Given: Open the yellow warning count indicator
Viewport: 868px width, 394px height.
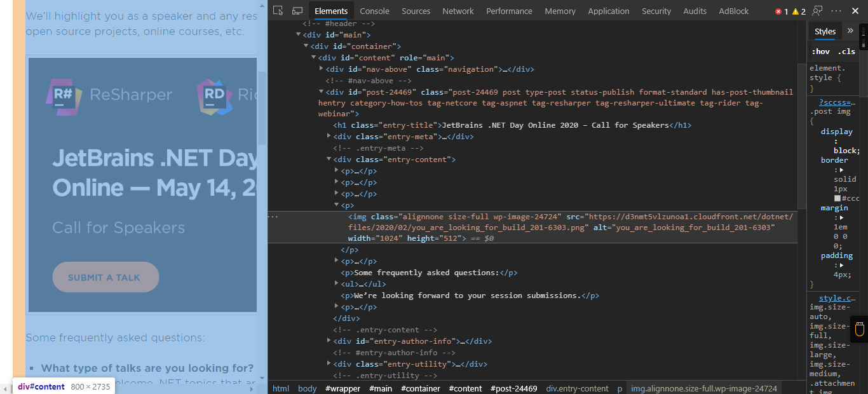Looking at the screenshot, I should pyautogui.click(x=799, y=11).
